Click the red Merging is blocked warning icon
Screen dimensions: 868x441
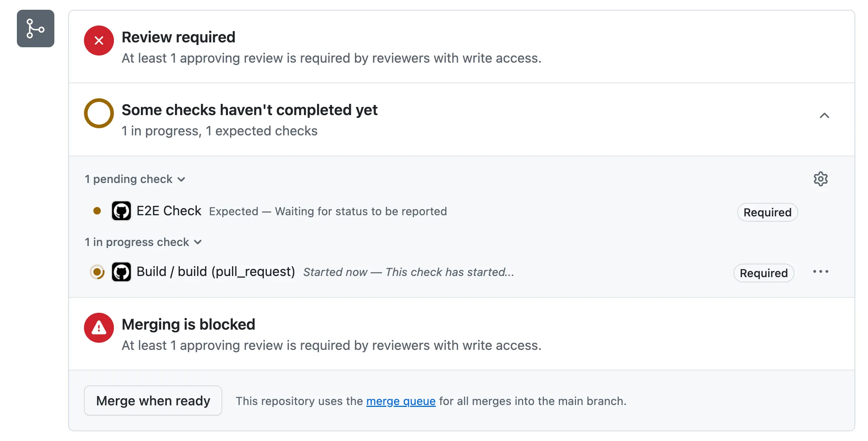[x=99, y=328]
